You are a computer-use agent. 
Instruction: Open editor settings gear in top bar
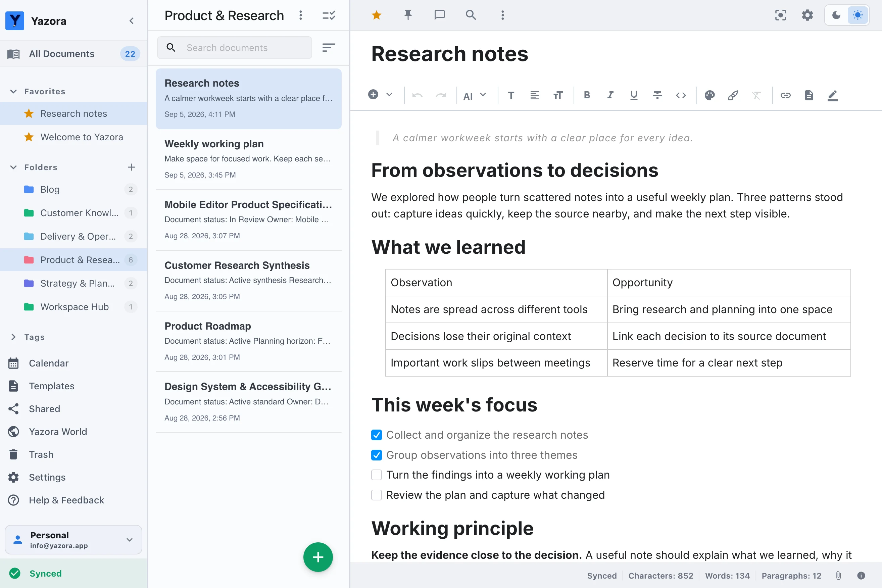click(x=807, y=15)
